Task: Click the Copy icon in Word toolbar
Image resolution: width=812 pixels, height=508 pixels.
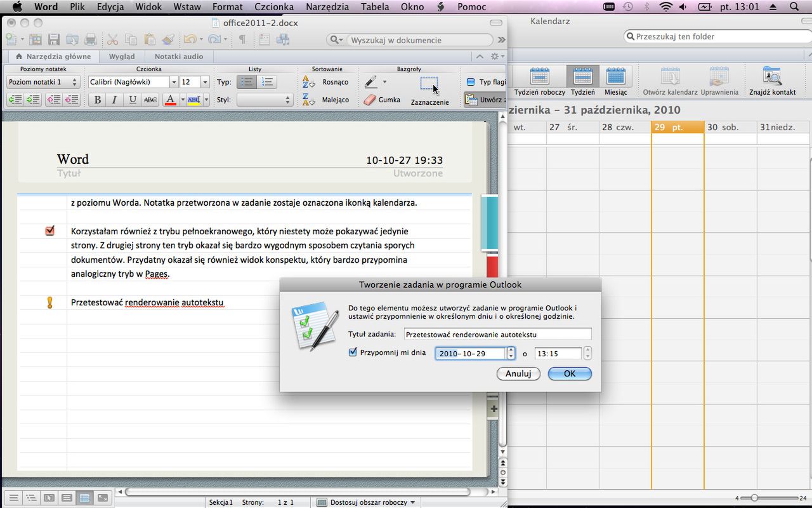Action: [131, 39]
